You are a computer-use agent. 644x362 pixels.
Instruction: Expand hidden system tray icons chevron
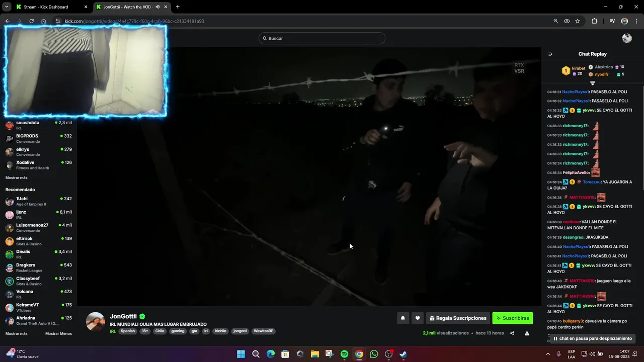pos(548,354)
